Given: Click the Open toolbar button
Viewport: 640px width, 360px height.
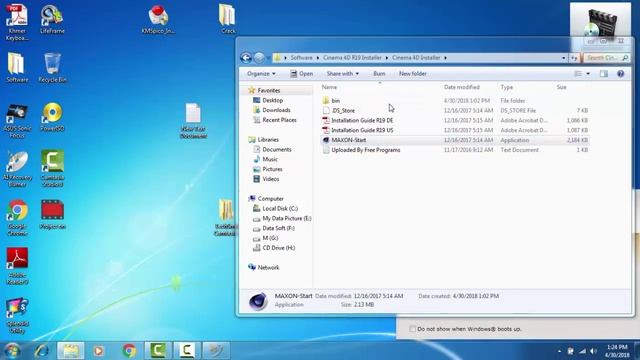Looking at the screenshot, I should click(x=302, y=74).
